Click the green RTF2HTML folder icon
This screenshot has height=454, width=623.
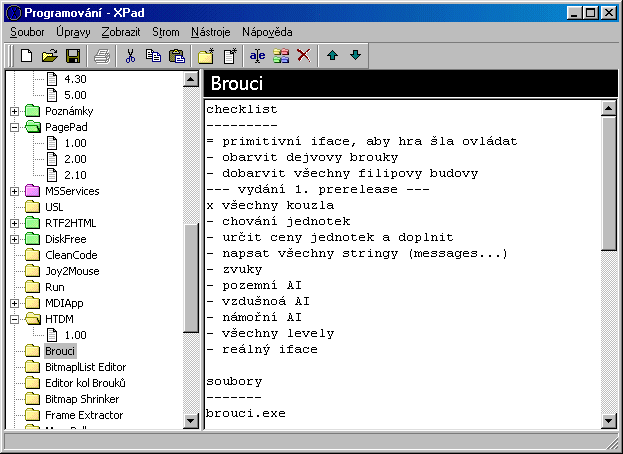(33, 223)
